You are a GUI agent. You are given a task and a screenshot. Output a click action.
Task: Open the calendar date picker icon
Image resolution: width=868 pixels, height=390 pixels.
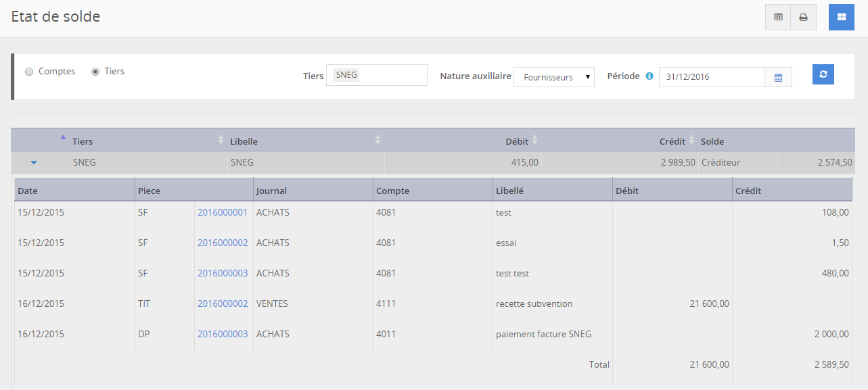point(778,78)
